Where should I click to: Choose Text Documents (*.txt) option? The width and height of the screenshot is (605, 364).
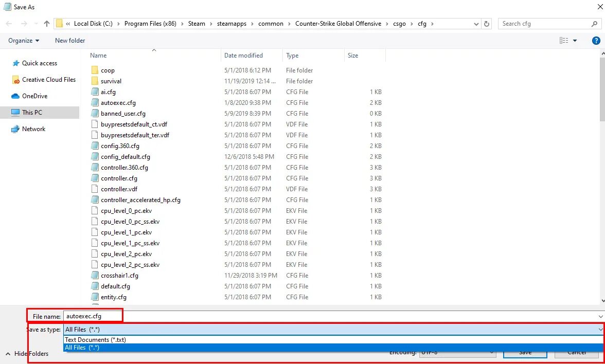pos(96,340)
